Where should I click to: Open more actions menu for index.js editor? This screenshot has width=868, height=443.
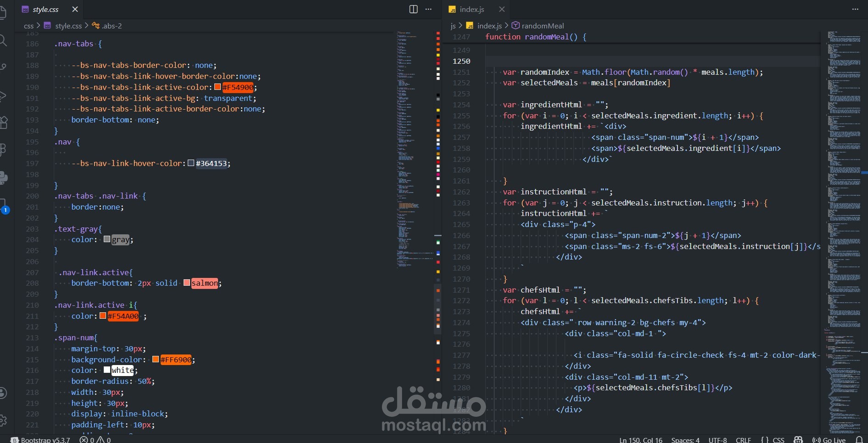click(857, 9)
